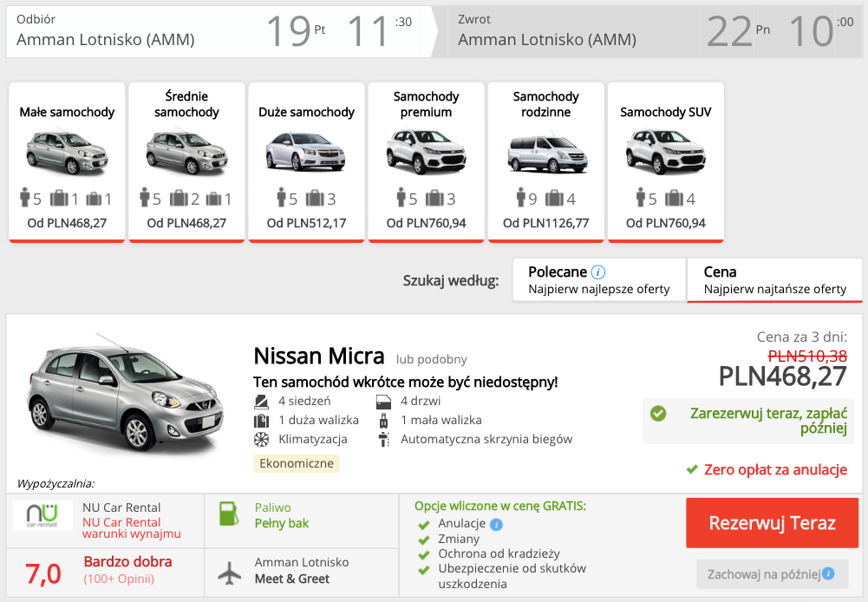Click the PLN468,27 price
The image size is (868, 602).
pyautogui.click(x=782, y=376)
